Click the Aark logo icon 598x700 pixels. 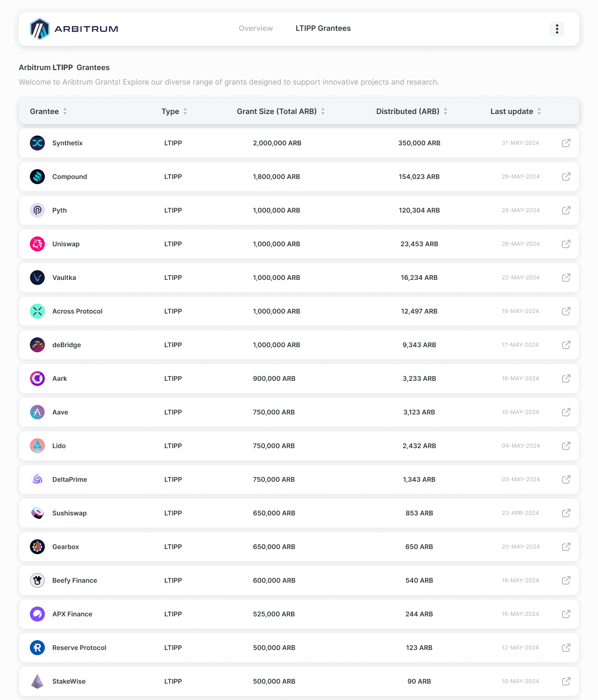[x=37, y=379]
